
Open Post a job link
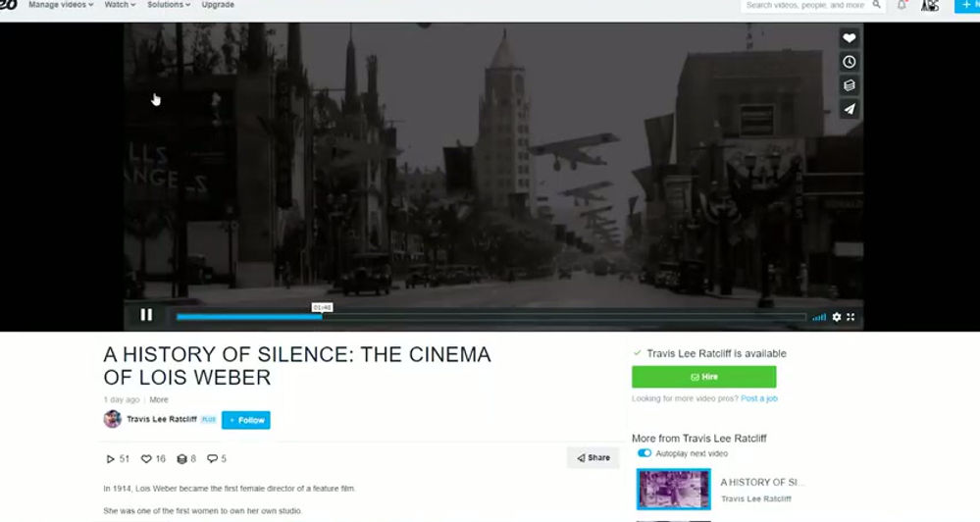point(758,398)
